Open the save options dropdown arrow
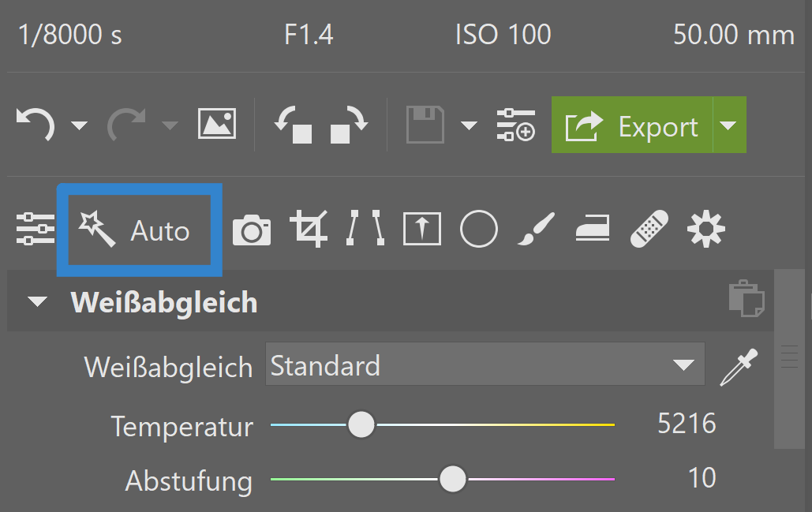 [469, 126]
